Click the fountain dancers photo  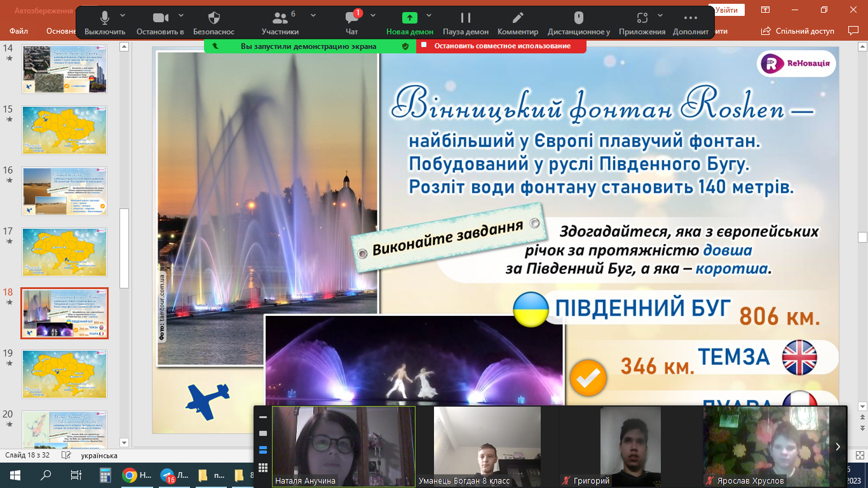pyautogui.click(x=414, y=360)
